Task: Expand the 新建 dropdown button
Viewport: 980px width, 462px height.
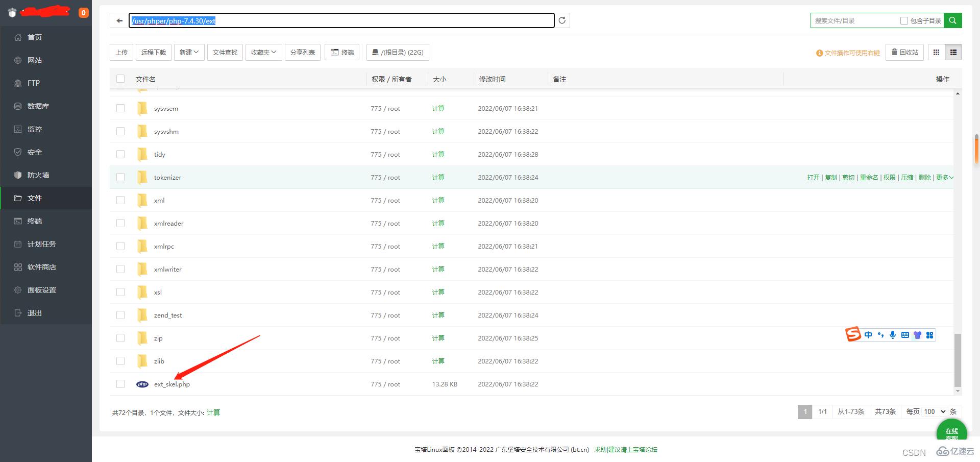Action: (189, 52)
